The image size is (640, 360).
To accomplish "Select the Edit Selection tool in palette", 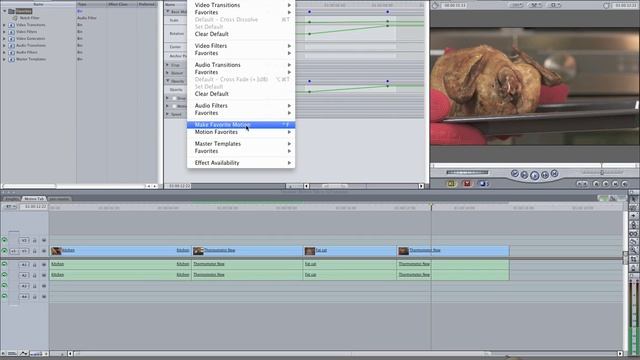I will coord(633,208).
